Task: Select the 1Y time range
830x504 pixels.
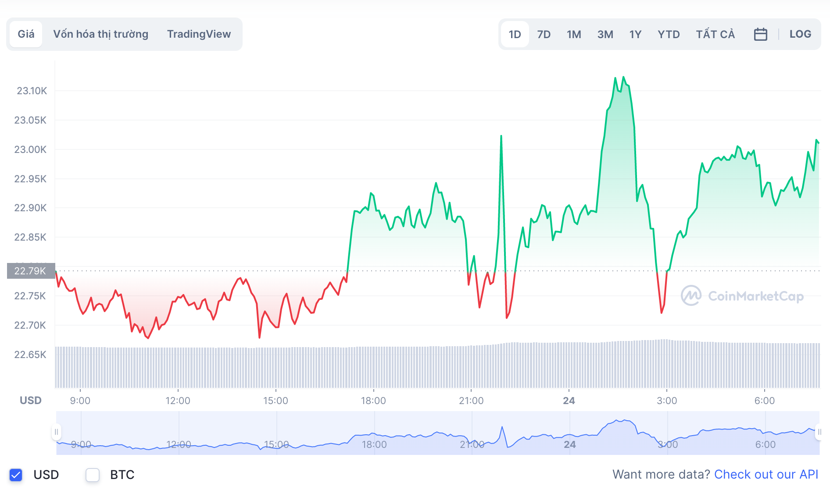Action: coord(635,34)
